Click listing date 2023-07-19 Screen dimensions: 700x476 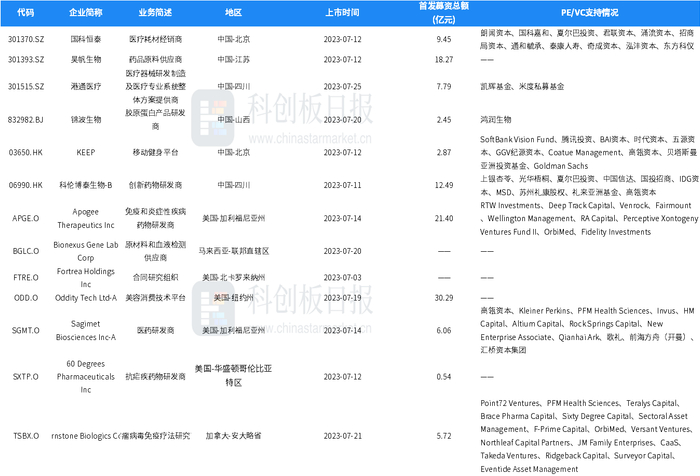[342, 298]
